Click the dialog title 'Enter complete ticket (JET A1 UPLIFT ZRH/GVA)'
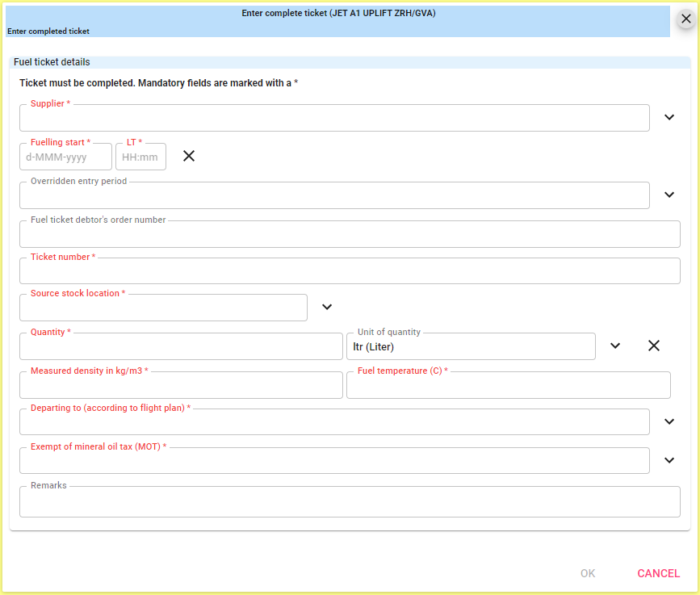Viewport: 700px width, 595px height. tap(338, 13)
